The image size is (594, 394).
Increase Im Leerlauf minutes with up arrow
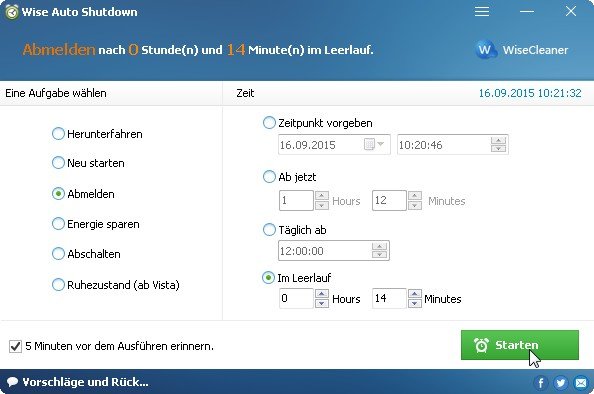click(x=415, y=293)
